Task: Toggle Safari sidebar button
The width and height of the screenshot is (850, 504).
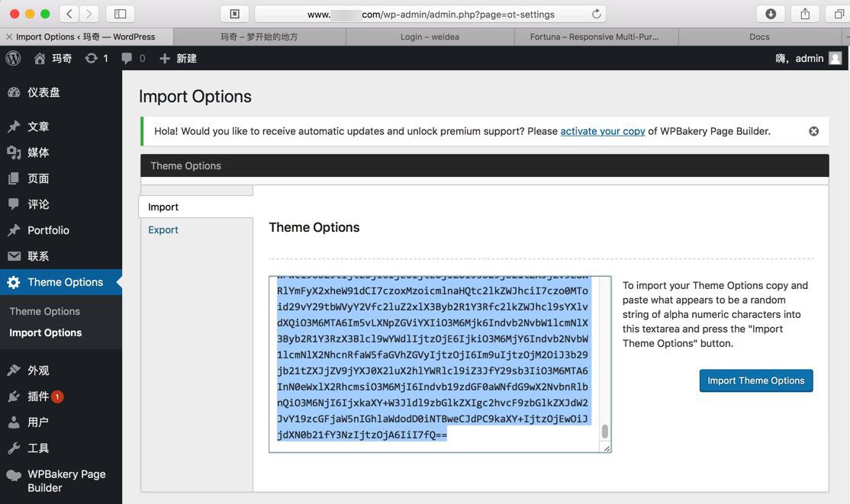Action: [121, 14]
